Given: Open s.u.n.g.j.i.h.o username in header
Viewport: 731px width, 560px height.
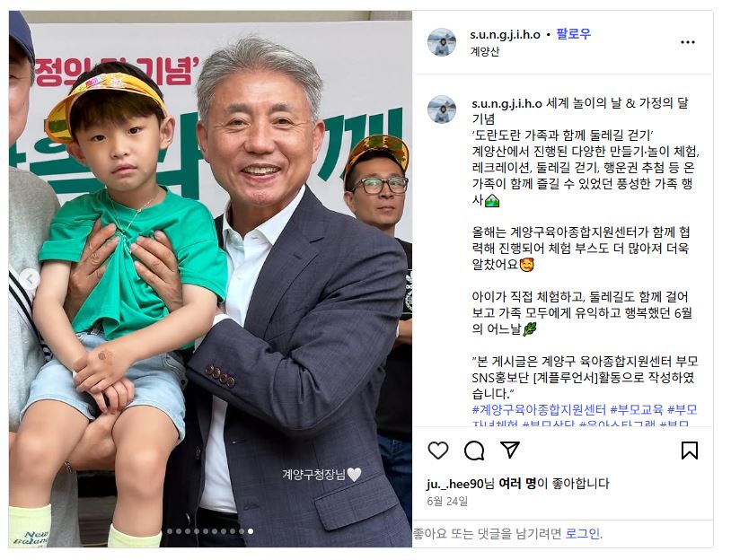Looking at the screenshot, I should (506, 34).
